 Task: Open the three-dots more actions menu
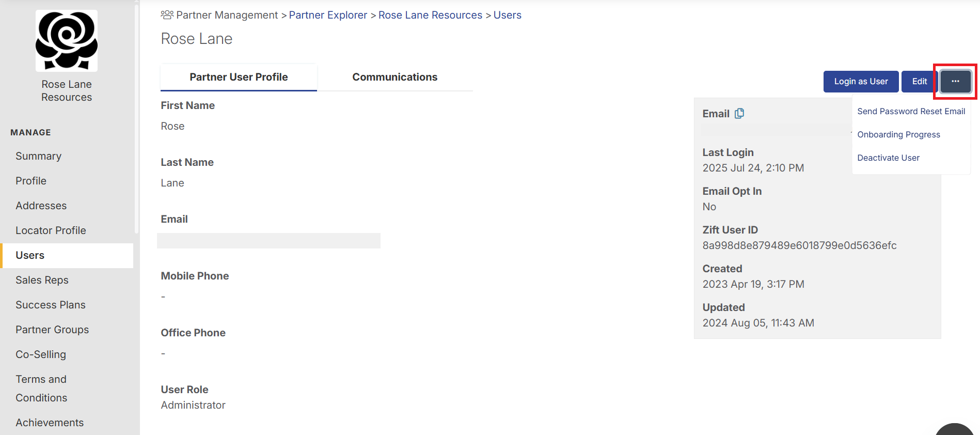955,82
